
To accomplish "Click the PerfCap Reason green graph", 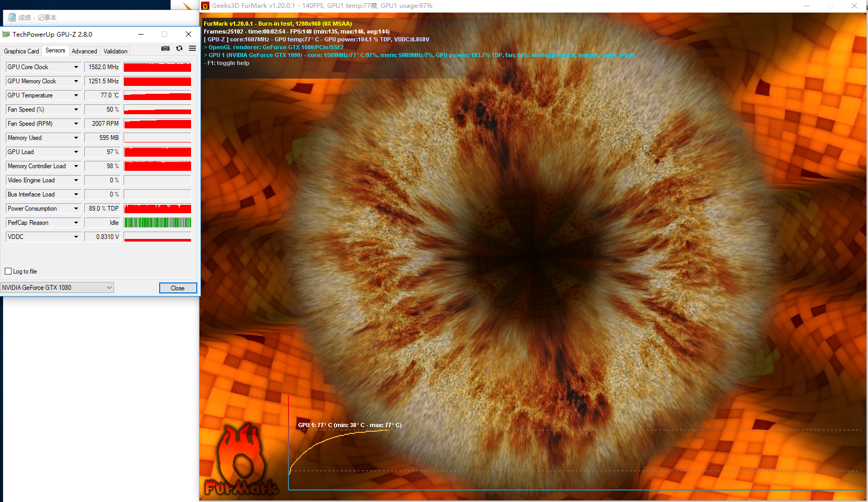I will click(x=158, y=223).
